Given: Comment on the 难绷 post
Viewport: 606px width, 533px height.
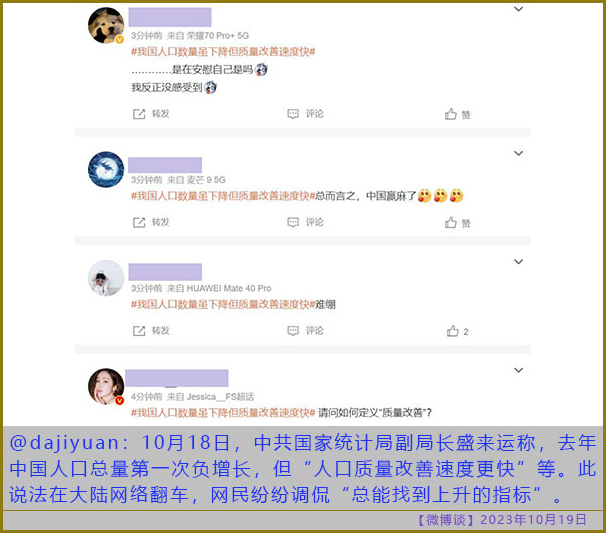Looking at the screenshot, I should point(305,330).
